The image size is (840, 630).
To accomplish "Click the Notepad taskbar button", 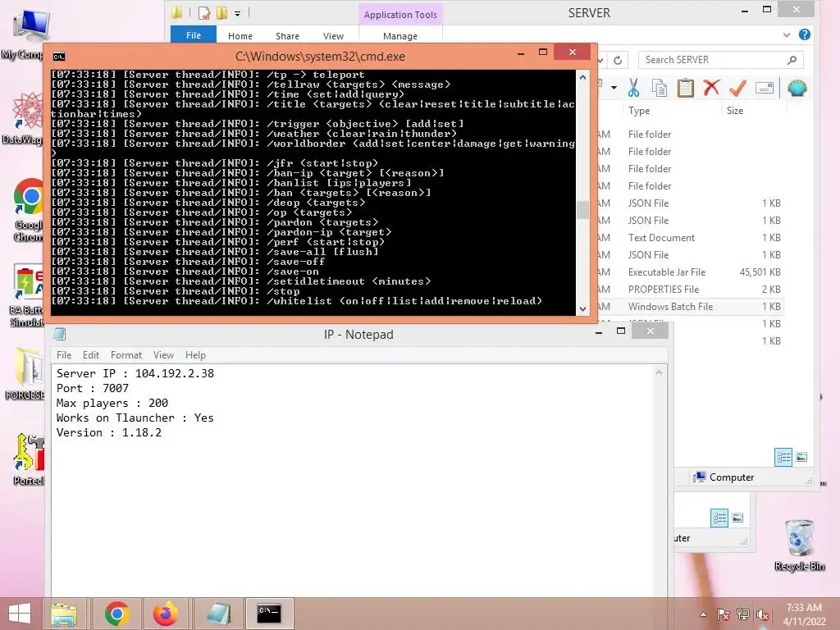I will pyautogui.click(x=218, y=614).
